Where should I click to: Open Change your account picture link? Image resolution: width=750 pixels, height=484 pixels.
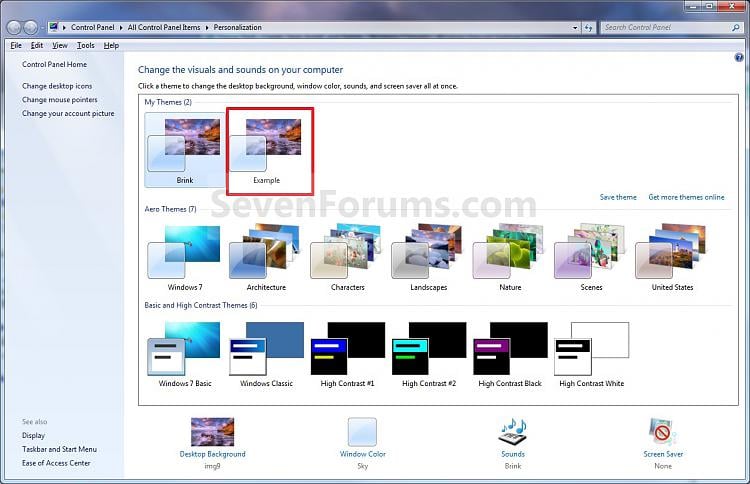coord(68,113)
